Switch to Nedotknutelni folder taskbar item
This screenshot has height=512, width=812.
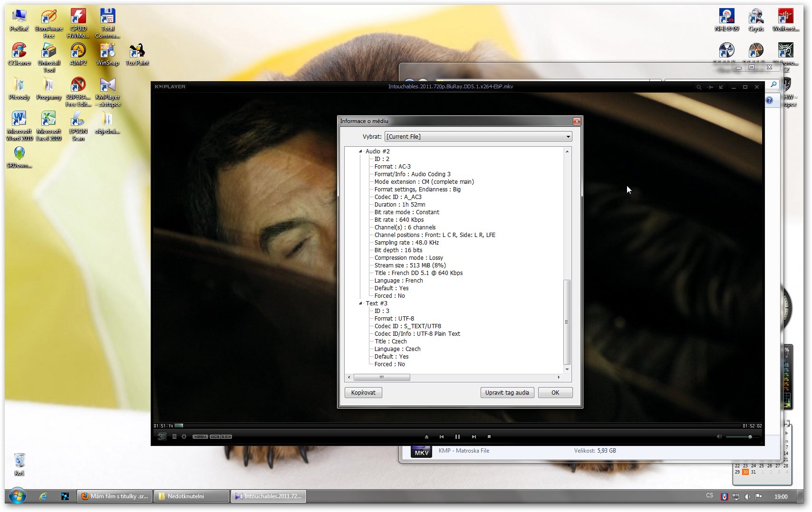(x=192, y=496)
